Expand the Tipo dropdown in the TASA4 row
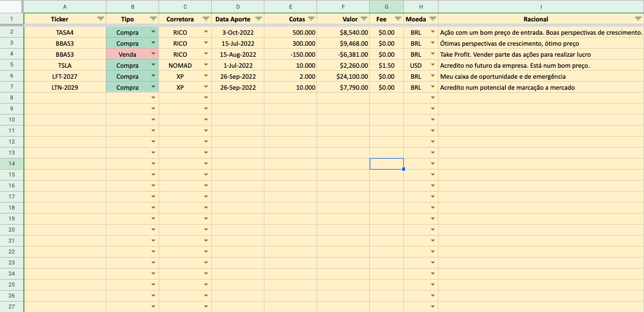The width and height of the screenshot is (644, 312). (153, 32)
